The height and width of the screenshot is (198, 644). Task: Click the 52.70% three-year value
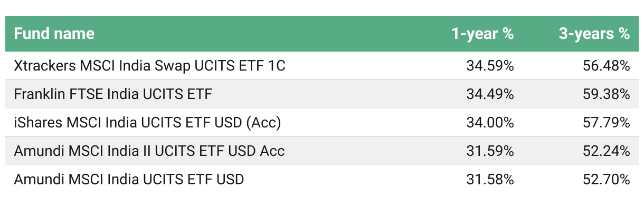(x=606, y=180)
